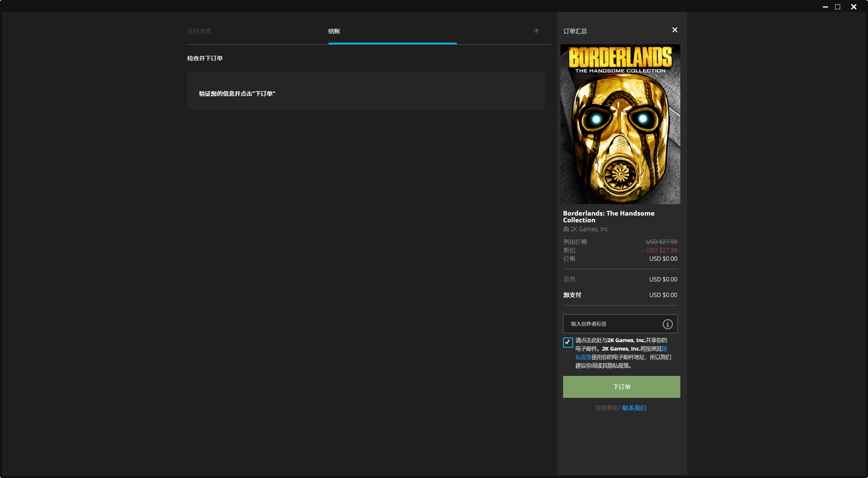Click the 由 2K Games, Inc. publisher text
Image resolution: width=868 pixels, height=478 pixels.
[586, 229]
